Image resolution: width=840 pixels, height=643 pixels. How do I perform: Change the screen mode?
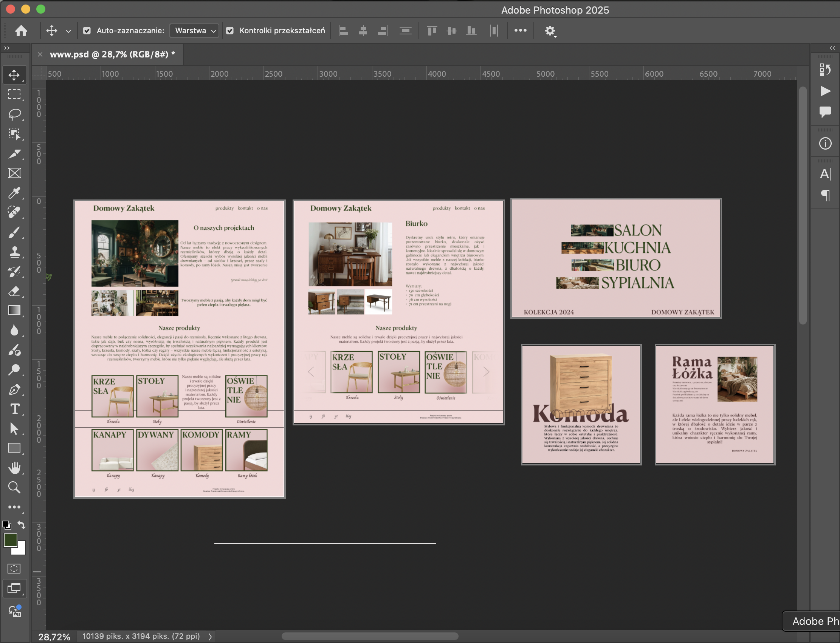coord(14,589)
